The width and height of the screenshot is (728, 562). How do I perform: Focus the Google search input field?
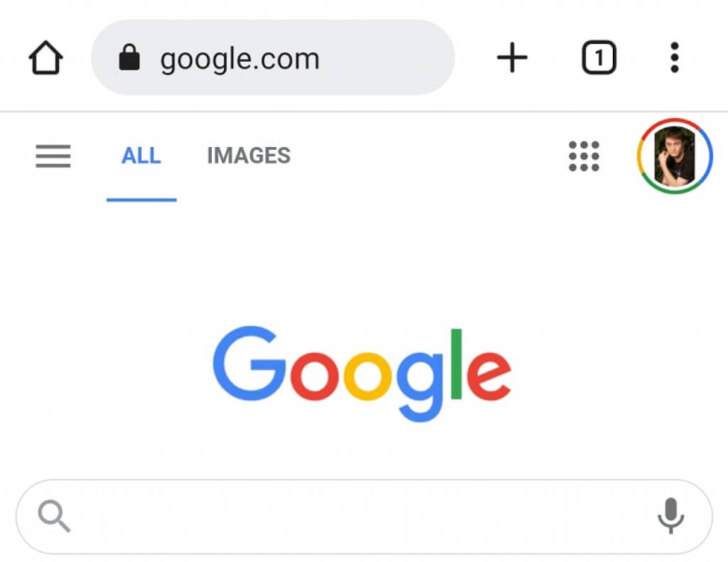pos(355,517)
